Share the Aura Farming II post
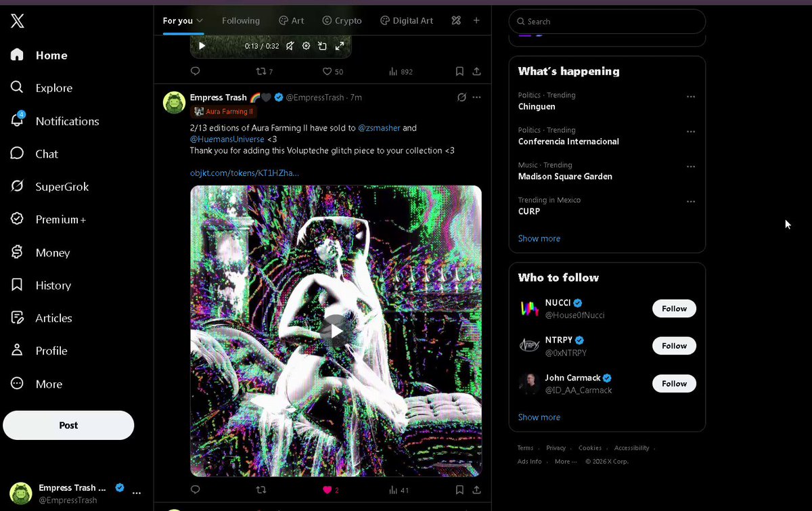 476,489
